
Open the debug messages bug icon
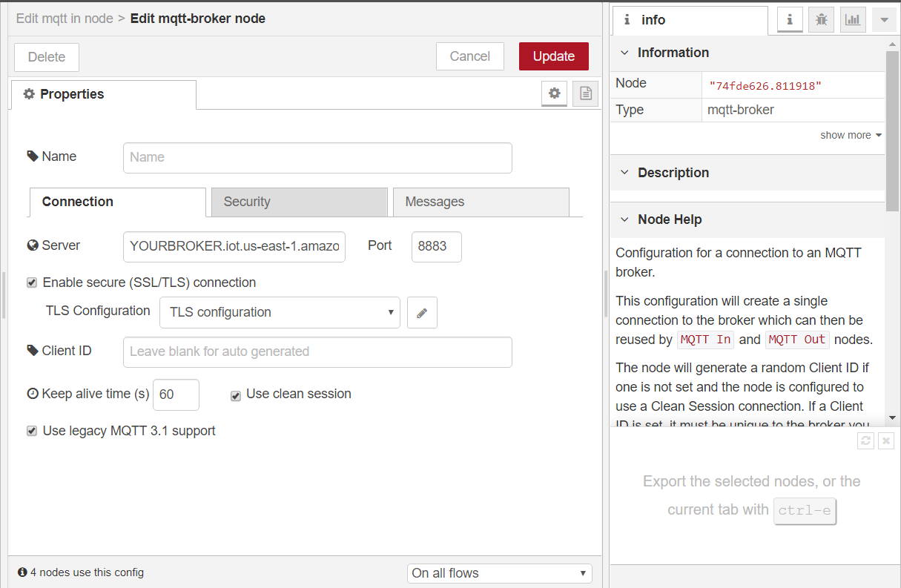[822, 20]
